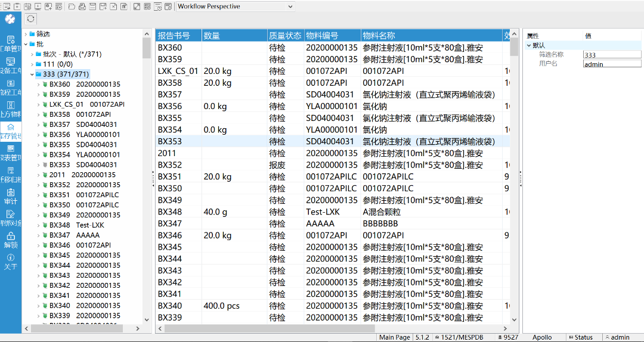Click the 筛选名称 input field showing 333

612,55
